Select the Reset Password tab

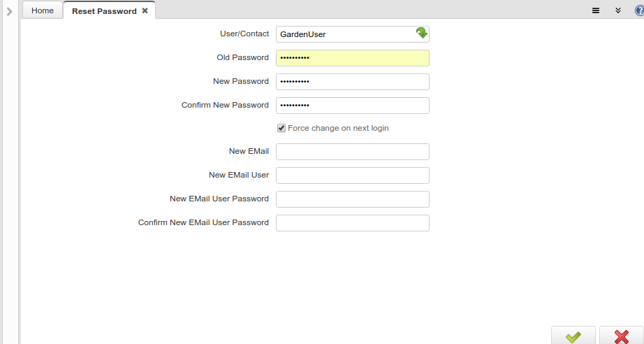pos(104,11)
